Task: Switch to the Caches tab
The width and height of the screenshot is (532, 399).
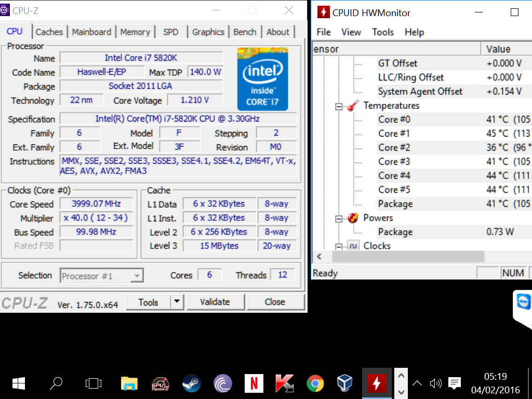Action: point(49,32)
